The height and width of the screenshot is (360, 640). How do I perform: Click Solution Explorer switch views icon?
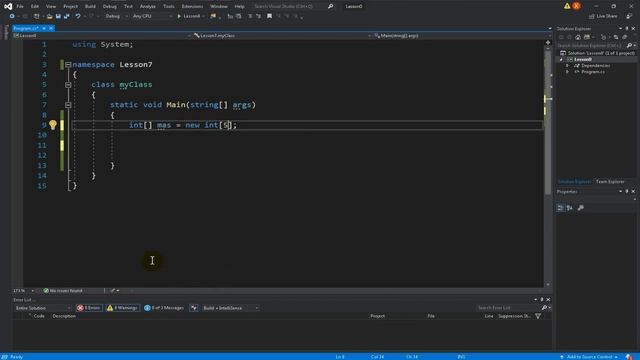click(x=587, y=37)
